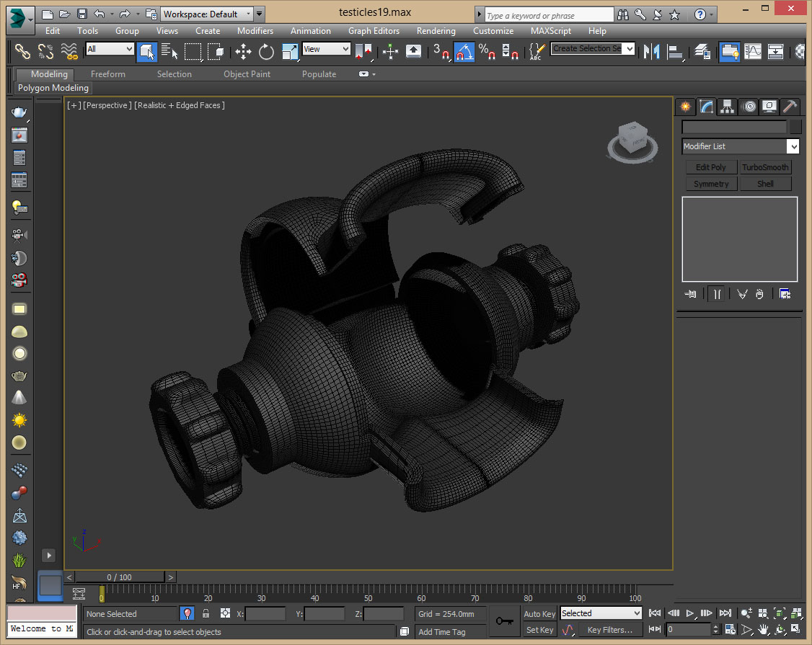Screen dimensions: 812x645
Task: Open the Selection Filter All dropdown
Action: pos(110,49)
